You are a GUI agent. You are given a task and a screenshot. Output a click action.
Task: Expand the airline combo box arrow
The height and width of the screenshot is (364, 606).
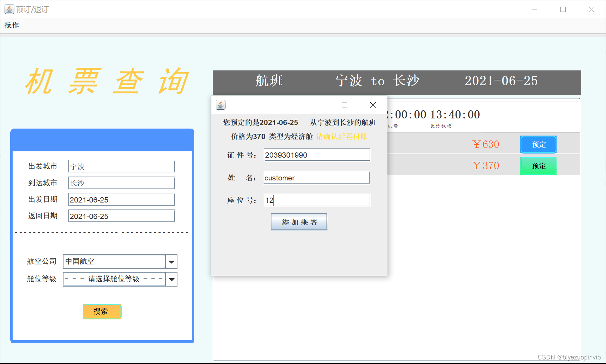pyautogui.click(x=171, y=261)
